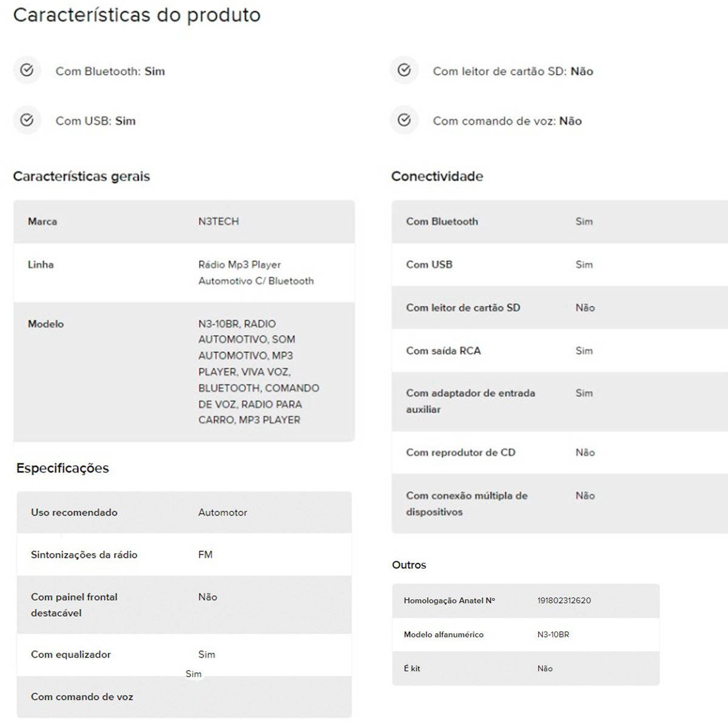Click the Anatel number 191802312620
The image size is (728, 728).
coord(564,601)
